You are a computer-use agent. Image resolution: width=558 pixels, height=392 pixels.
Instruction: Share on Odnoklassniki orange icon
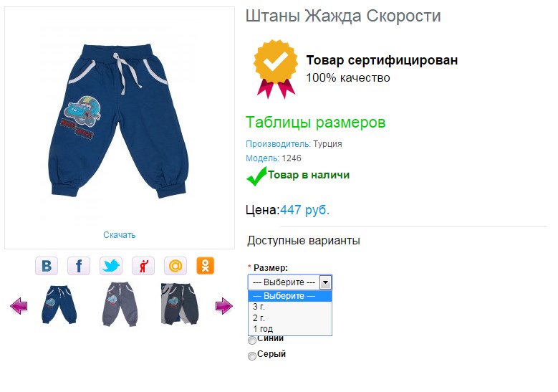206,266
